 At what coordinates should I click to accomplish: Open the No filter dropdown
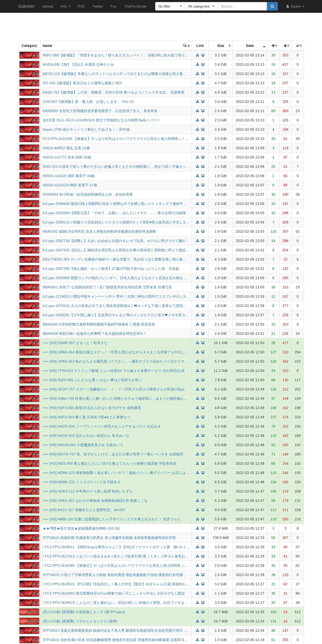[x=170, y=6]
